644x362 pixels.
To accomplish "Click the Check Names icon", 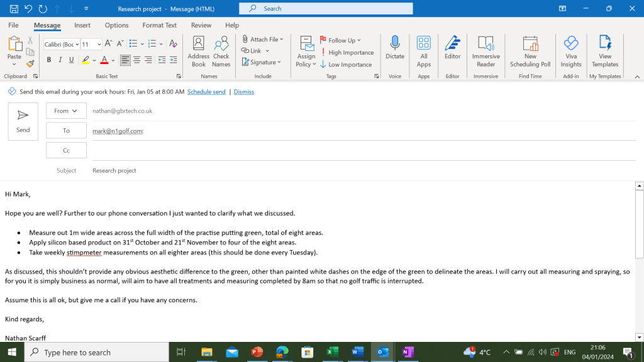I will [x=221, y=51].
